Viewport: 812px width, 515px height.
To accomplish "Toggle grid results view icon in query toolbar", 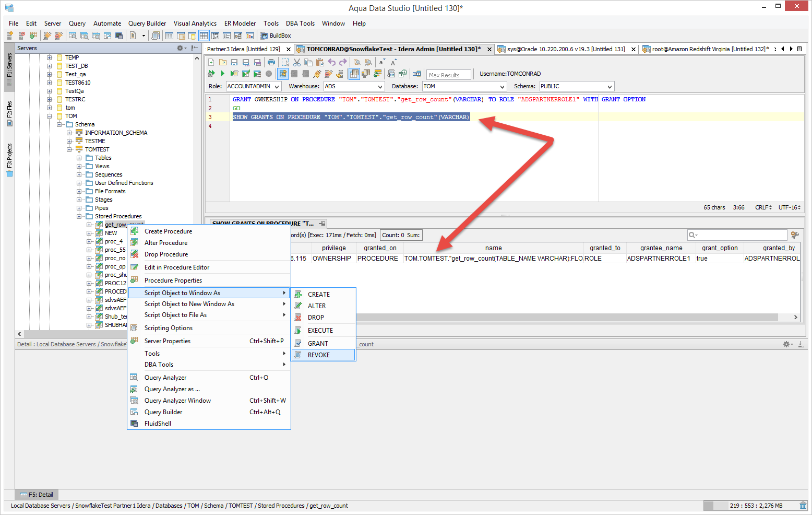I will [354, 74].
